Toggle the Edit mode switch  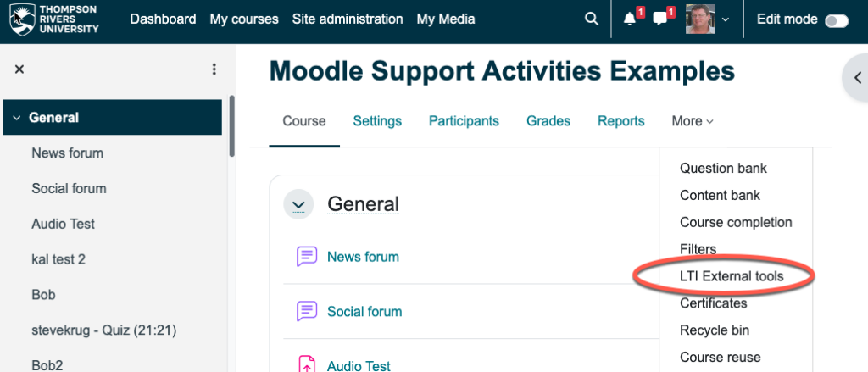(x=836, y=20)
